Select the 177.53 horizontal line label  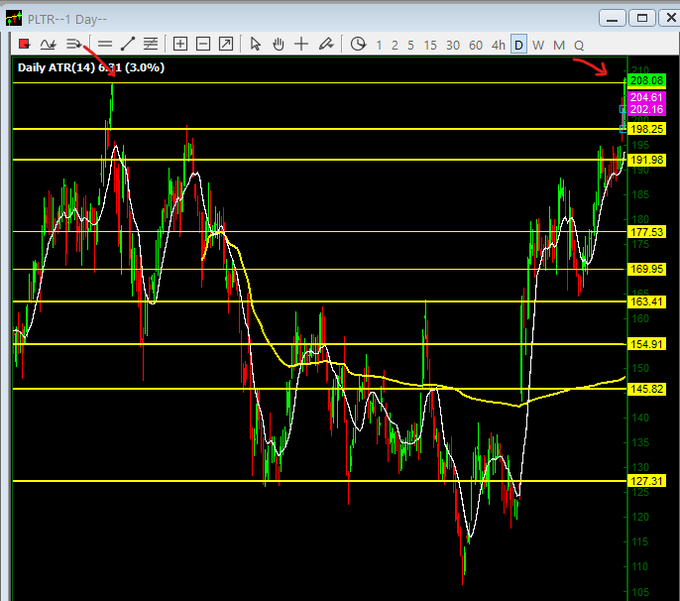pyautogui.click(x=647, y=232)
